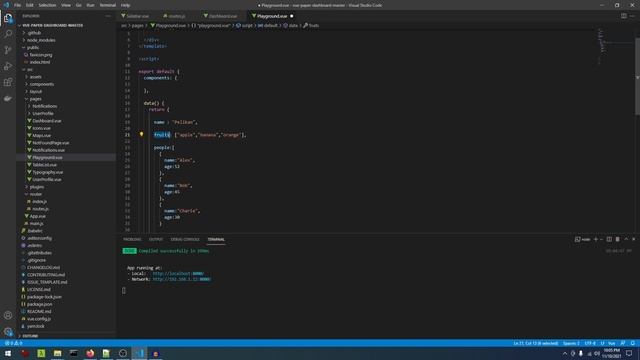Open the Accounts icon in activity bar
Screen dimensions: 640x360
click(x=8, y=315)
